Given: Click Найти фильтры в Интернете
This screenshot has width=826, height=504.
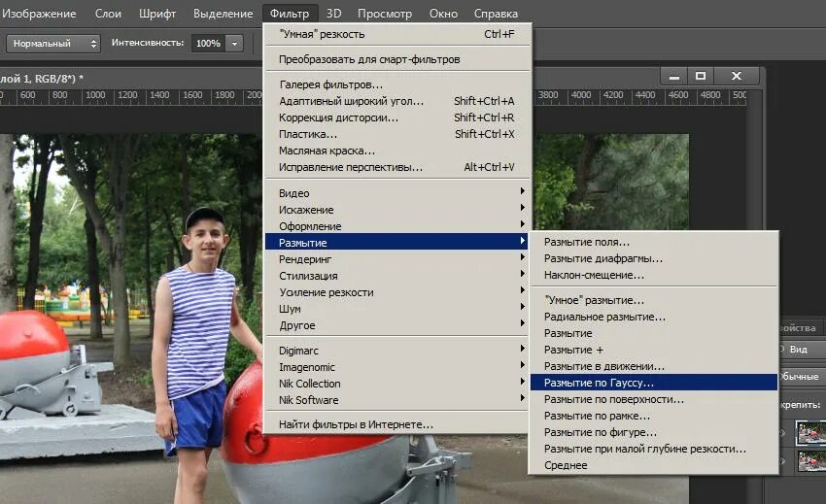Looking at the screenshot, I should [x=396, y=424].
